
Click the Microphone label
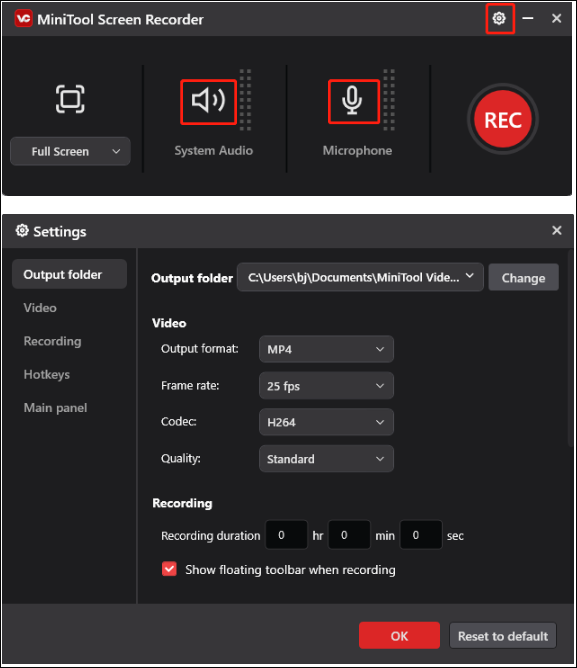click(x=357, y=150)
